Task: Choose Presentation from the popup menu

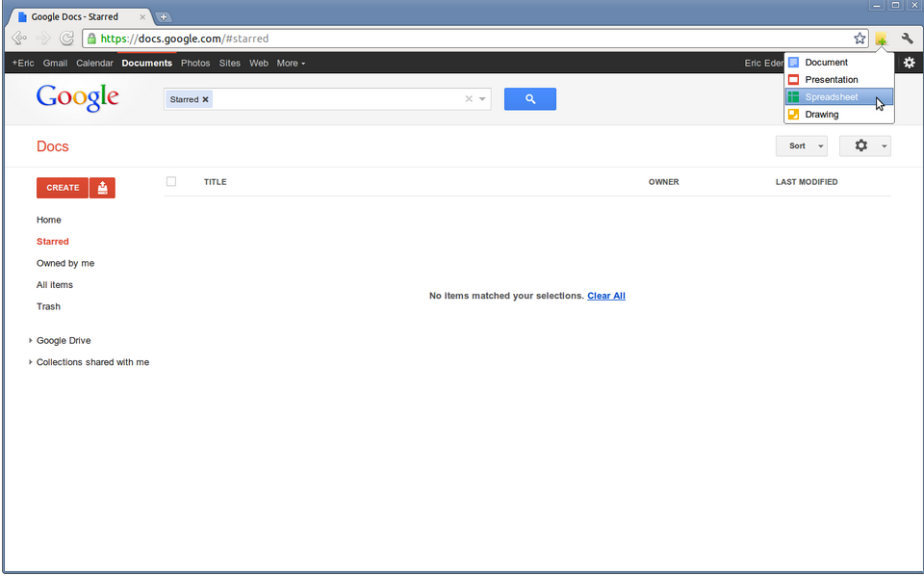Action: pos(839,80)
